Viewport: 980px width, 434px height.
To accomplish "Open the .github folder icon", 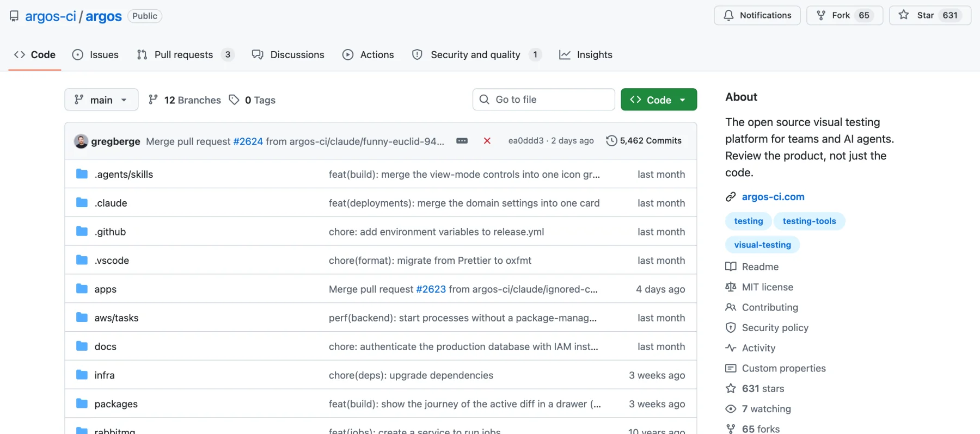I will [x=82, y=232].
